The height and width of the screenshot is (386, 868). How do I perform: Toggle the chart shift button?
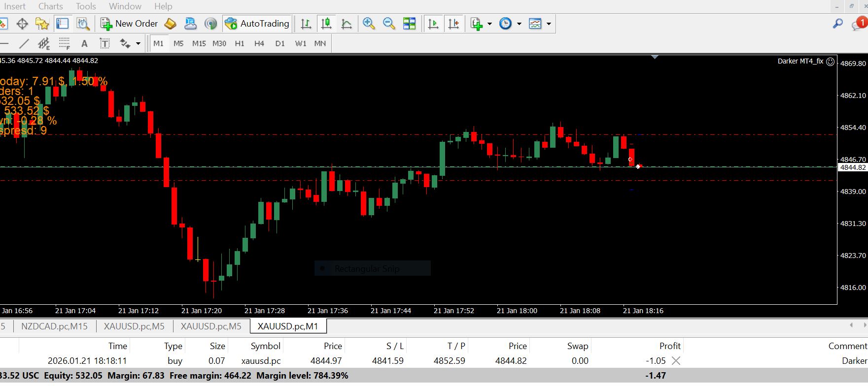453,24
